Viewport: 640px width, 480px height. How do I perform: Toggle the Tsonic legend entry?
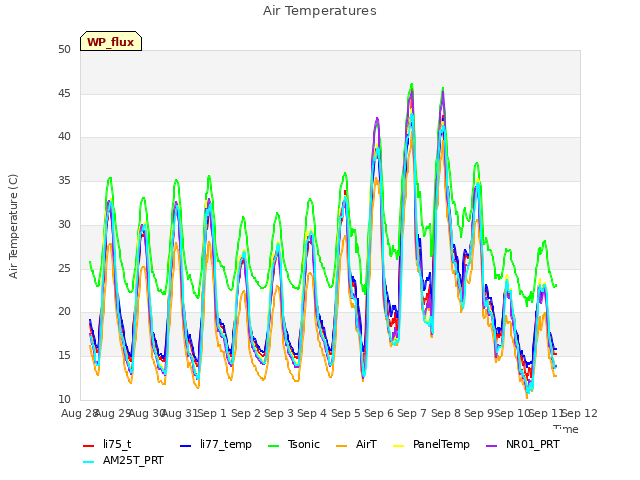click(x=293, y=444)
